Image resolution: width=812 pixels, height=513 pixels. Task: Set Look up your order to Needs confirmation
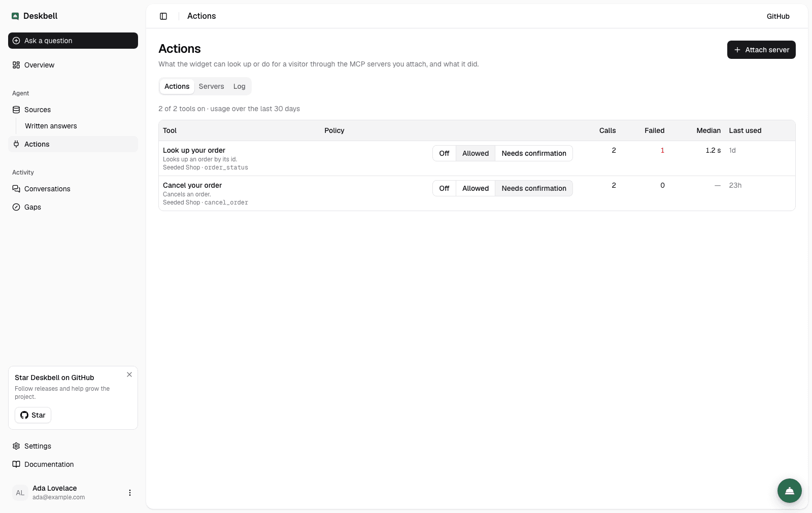(x=534, y=153)
